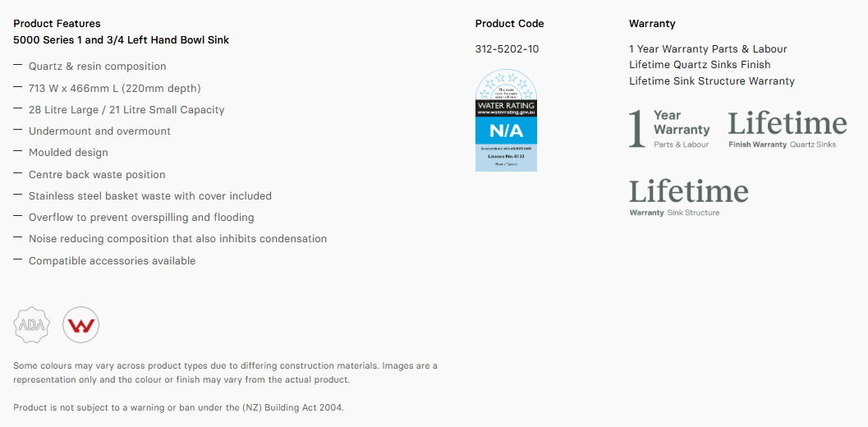Click the Lifetime Finish Warranty Quartz Sinks badge
The height and width of the screenshot is (427, 868).
(x=787, y=129)
